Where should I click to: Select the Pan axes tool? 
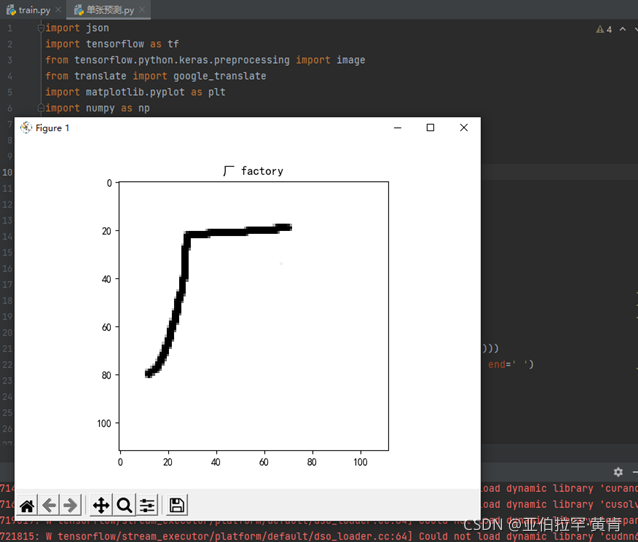coord(101,506)
